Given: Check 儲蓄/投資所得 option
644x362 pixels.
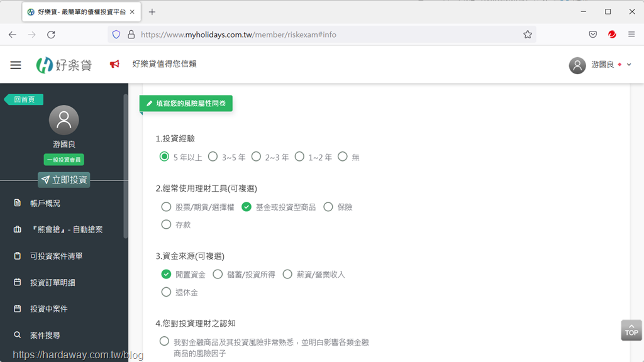Looking at the screenshot, I should click(x=218, y=274).
